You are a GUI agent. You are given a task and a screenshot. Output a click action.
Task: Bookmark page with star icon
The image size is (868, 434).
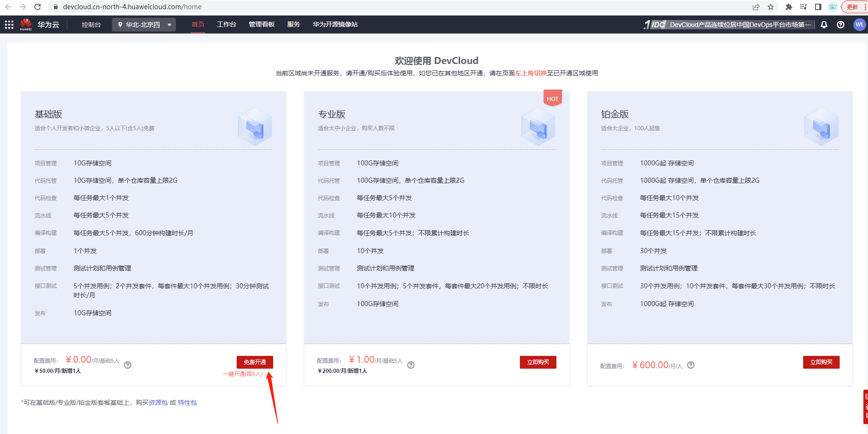click(x=771, y=7)
